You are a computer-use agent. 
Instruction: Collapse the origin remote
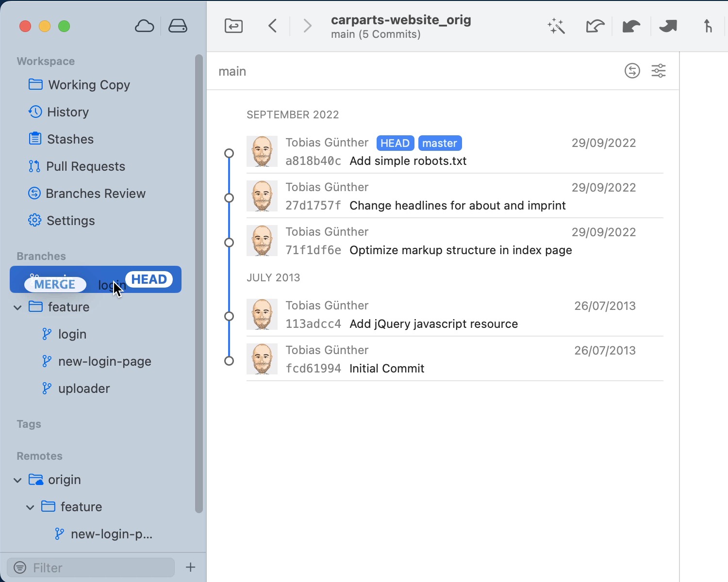[x=18, y=480]
